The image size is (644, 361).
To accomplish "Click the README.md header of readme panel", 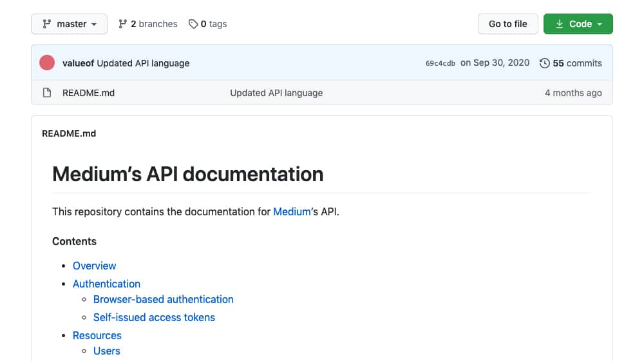I will pyautogui.click(x=69, y=133).
